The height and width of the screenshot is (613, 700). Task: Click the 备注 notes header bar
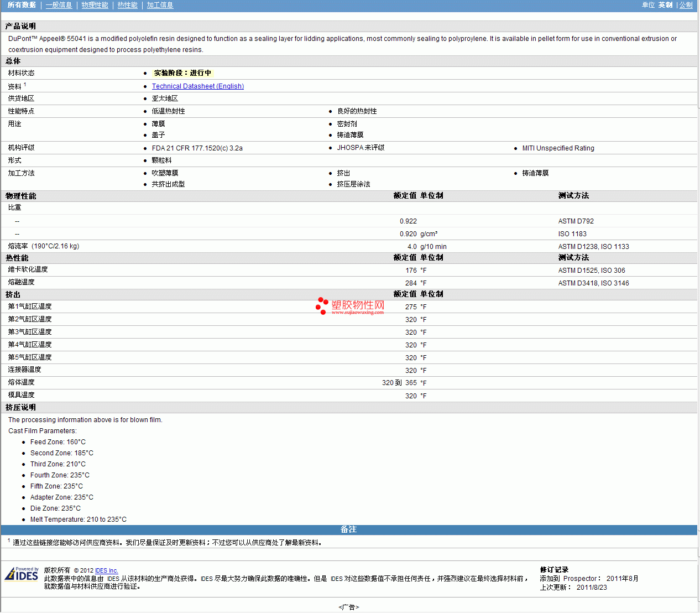[349, 530]
